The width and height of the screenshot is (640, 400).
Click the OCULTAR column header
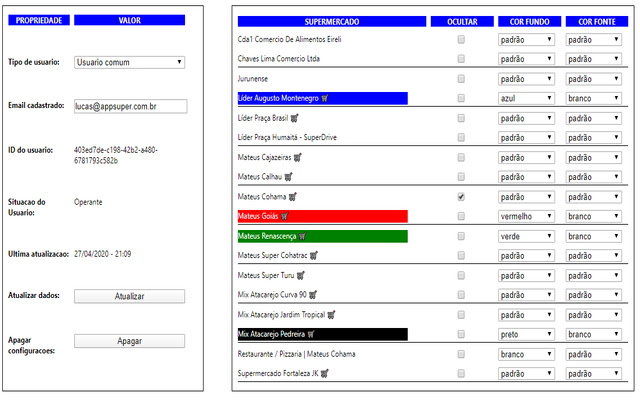(462, 22)
